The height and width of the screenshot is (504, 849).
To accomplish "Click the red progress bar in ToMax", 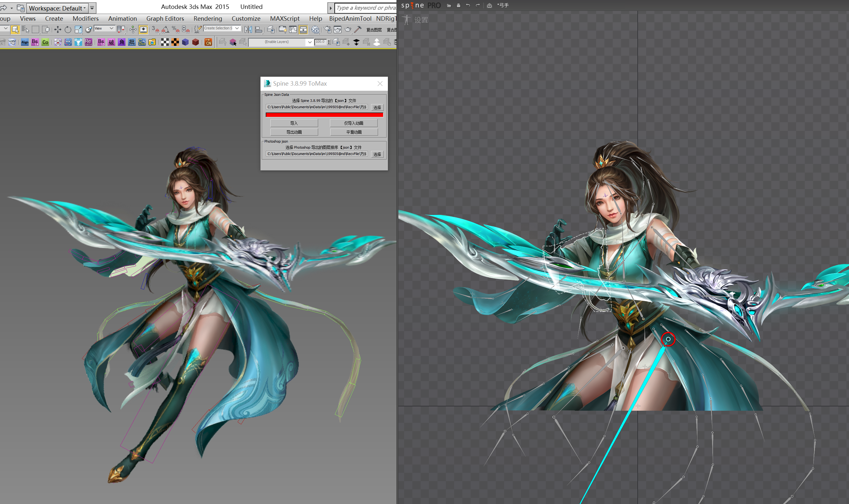I will point(324,115).
